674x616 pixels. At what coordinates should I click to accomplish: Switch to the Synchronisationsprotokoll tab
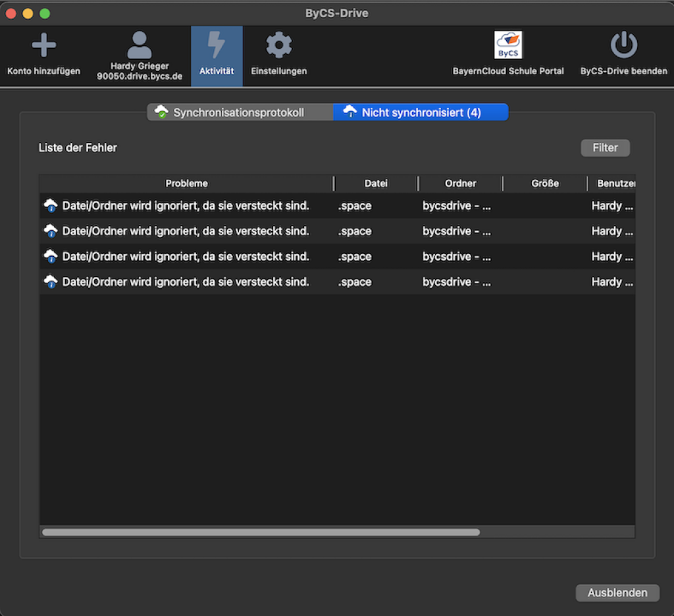(239, 112)
